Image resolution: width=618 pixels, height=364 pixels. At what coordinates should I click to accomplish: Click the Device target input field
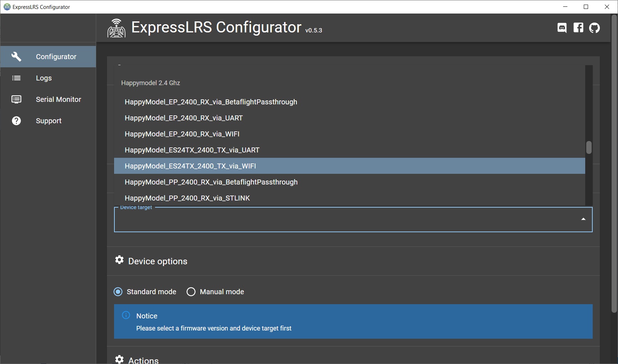point(353,219)
